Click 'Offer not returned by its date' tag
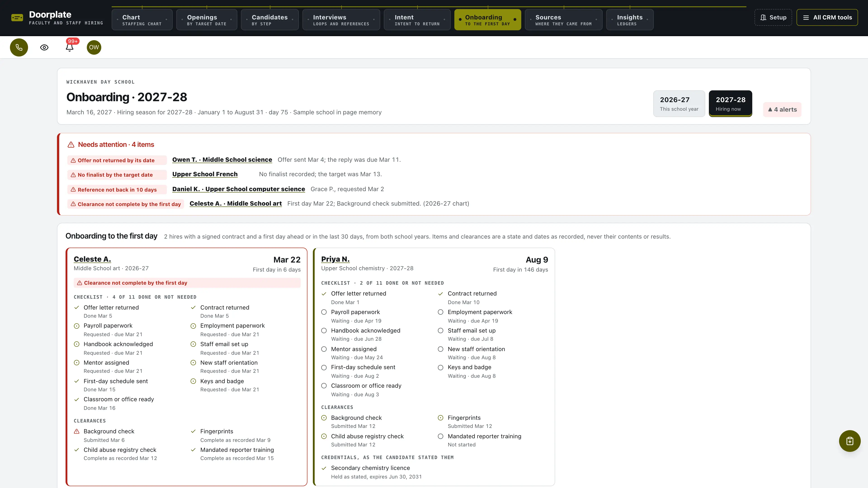The width and height of the screenshot is (868, 488). tap(117, 160)
